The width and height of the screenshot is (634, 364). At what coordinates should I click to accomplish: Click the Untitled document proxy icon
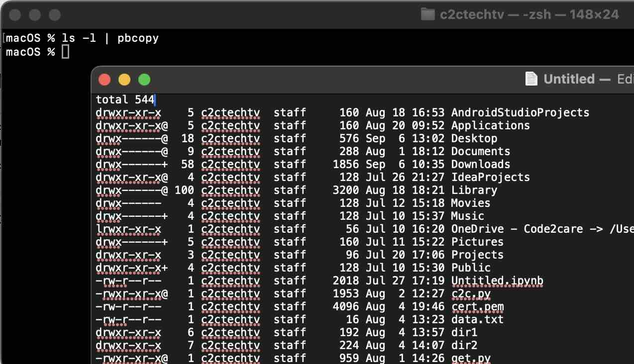[x=530, y=79]
